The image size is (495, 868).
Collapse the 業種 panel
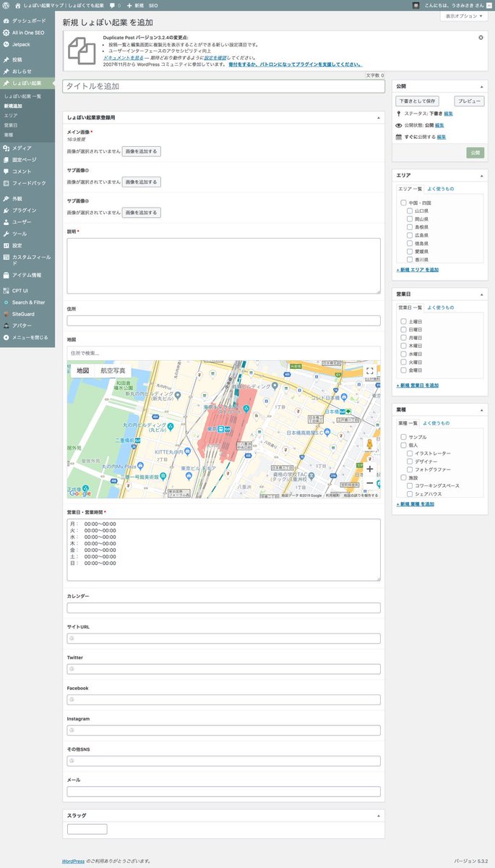coord(482,409)
